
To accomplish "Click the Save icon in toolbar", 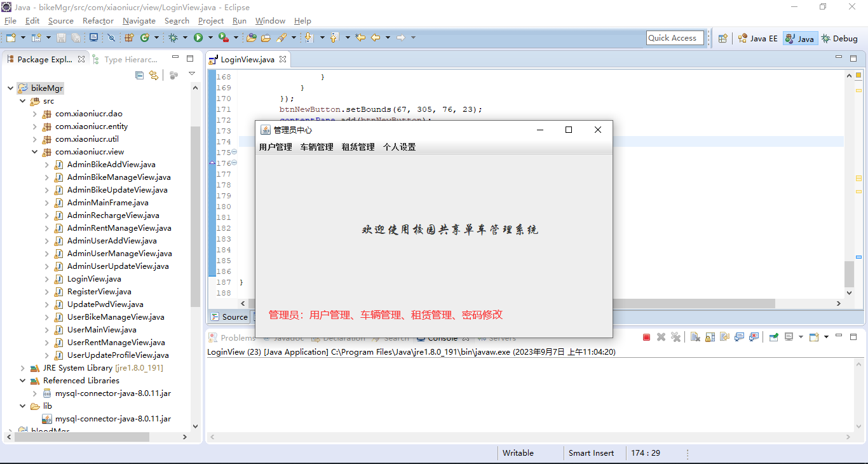I will (61, 38).
